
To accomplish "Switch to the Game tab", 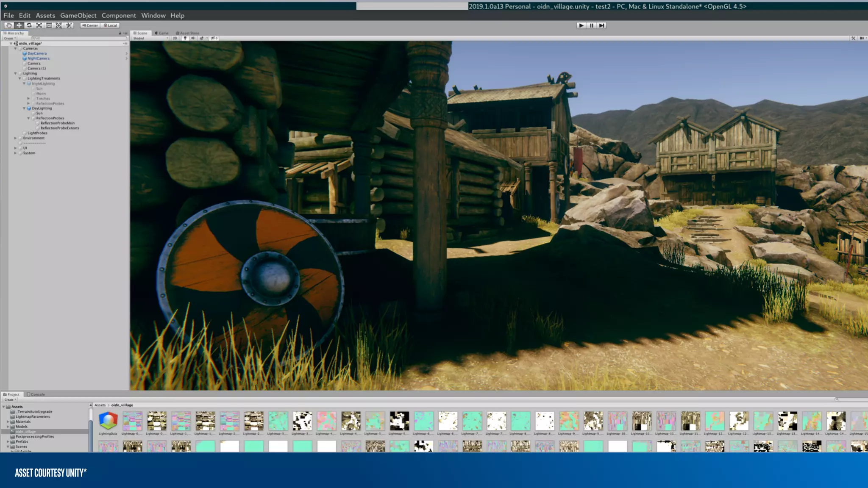I will point(161,33).
